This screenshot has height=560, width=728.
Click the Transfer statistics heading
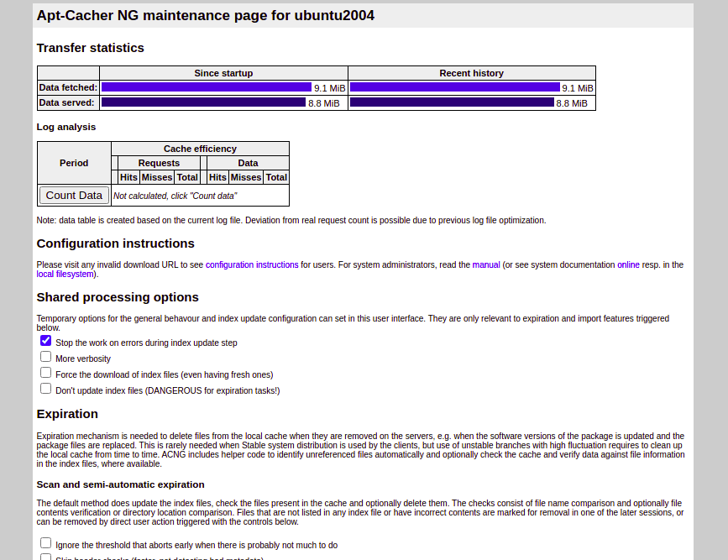point(89,48)
